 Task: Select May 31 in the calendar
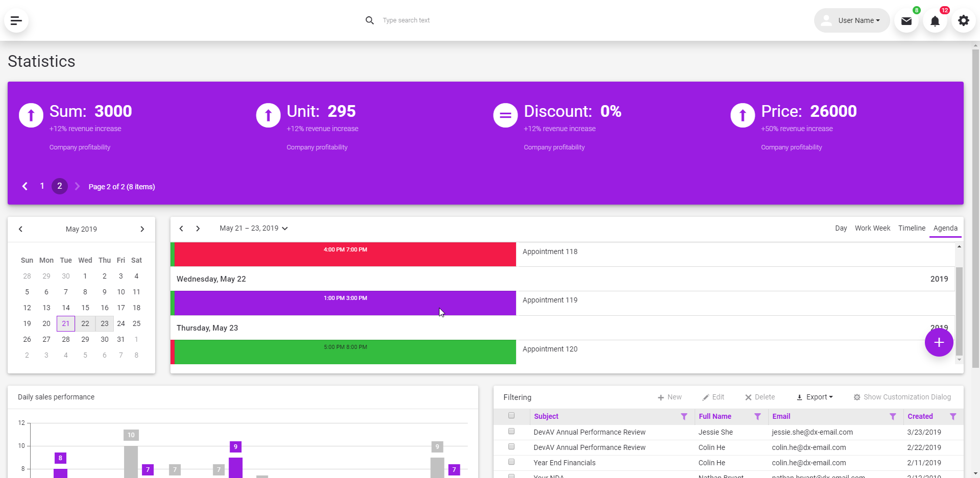coord(121,339)
